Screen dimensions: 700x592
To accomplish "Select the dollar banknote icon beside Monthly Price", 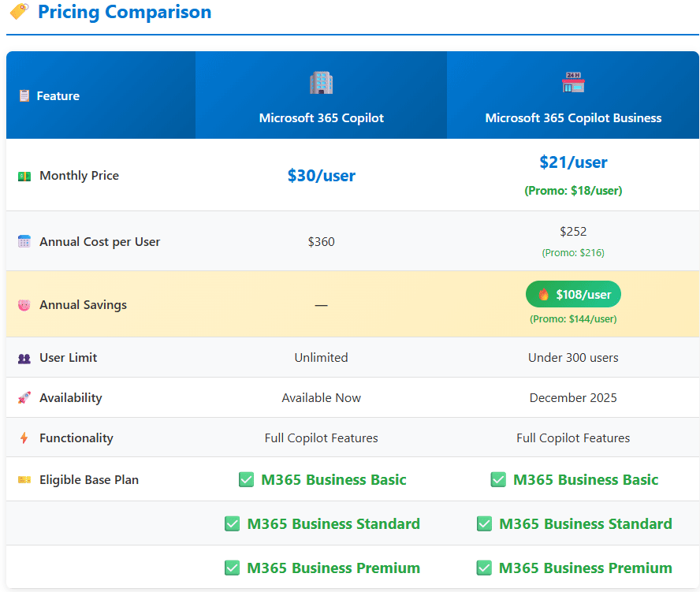I will click(x=24, y=175).
